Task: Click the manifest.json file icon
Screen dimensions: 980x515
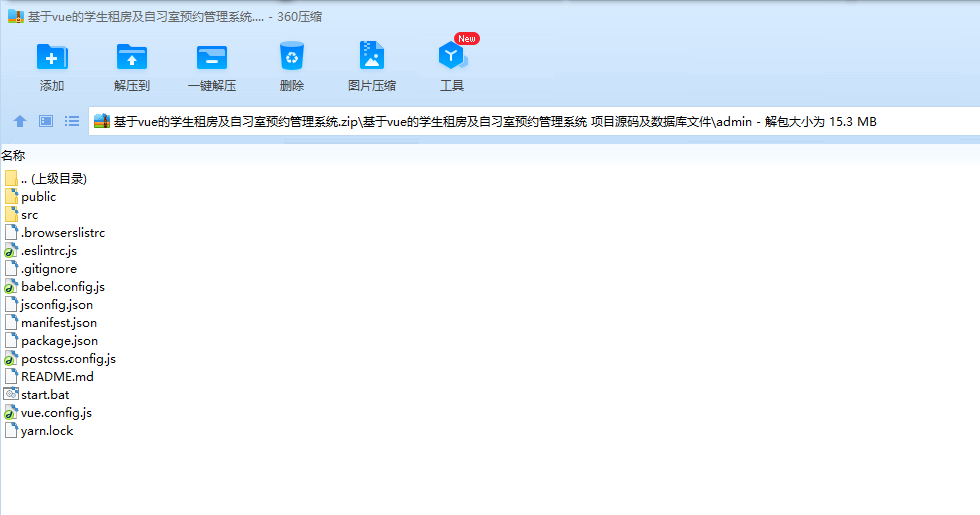Action: click(11, 322)
